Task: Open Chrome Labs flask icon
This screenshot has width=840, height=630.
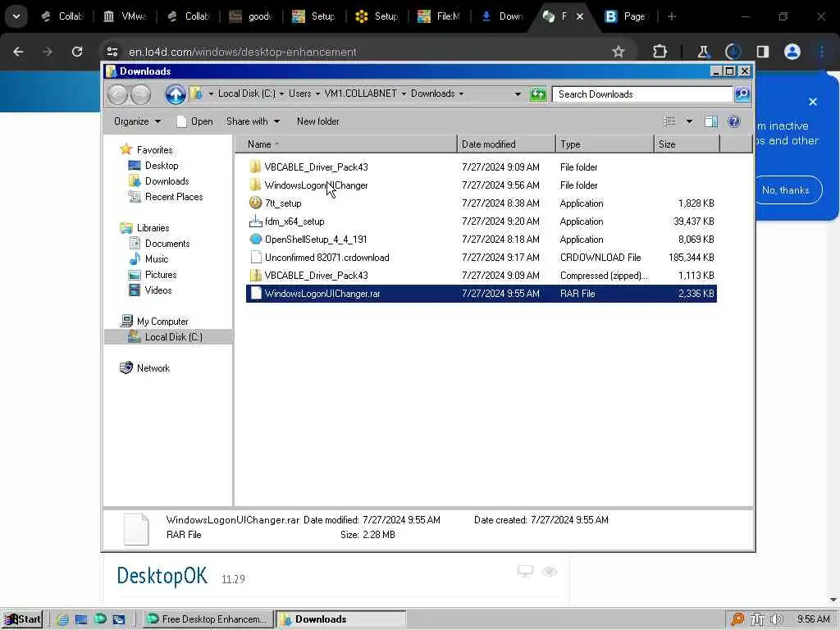Action: (x=703, y=52)
